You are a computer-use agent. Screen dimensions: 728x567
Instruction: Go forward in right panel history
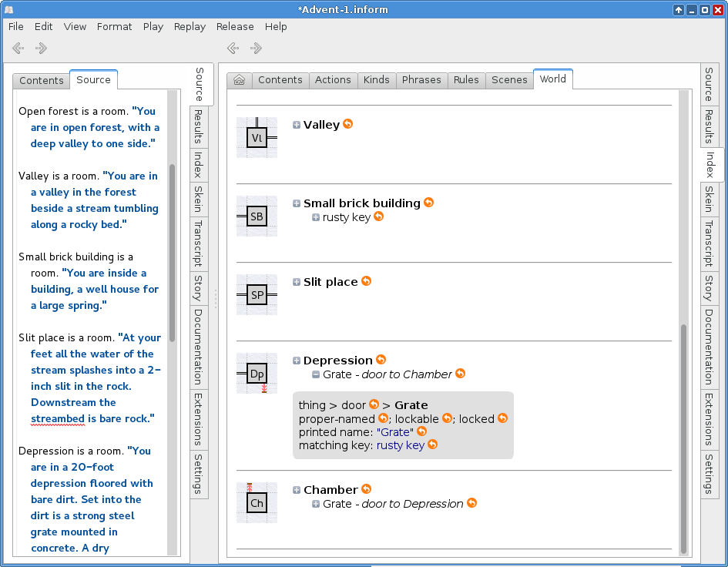tap(256, 48)
